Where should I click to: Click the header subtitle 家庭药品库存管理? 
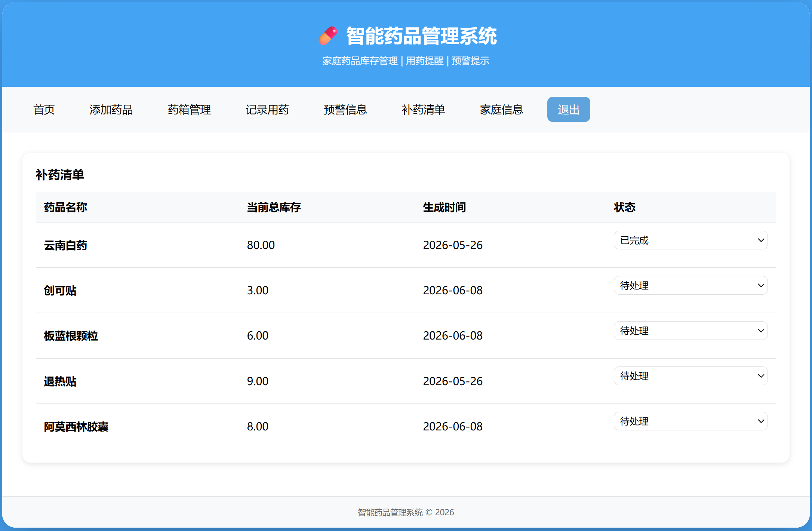360,61
